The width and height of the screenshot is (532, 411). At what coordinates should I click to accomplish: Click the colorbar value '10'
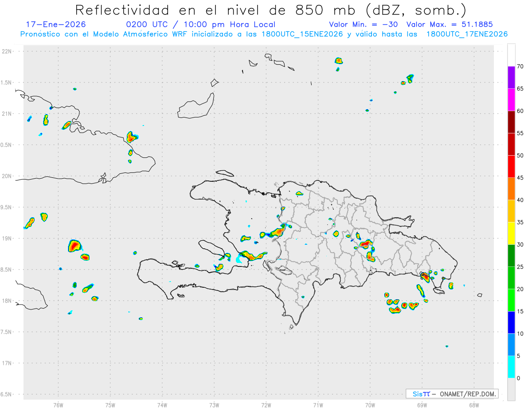(x=520, y=334)
